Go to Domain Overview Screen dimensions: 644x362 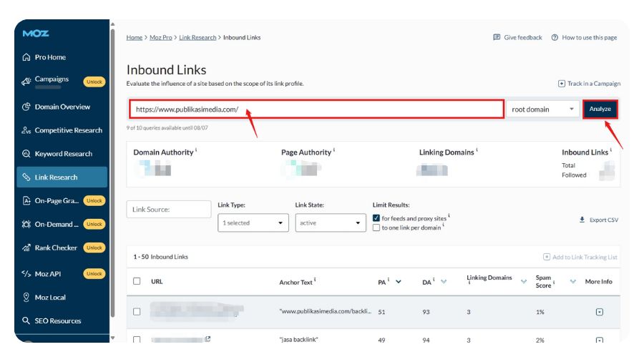[x=62, y=107]
